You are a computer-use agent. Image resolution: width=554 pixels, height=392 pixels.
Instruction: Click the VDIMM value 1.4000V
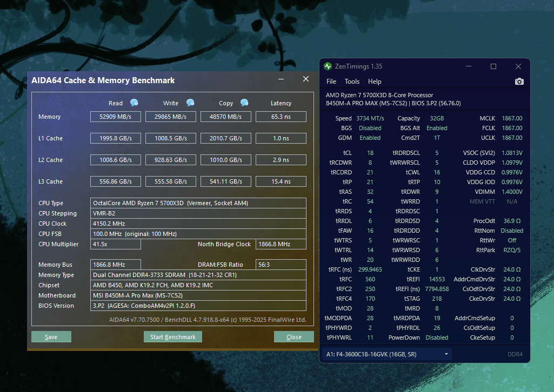512,192
